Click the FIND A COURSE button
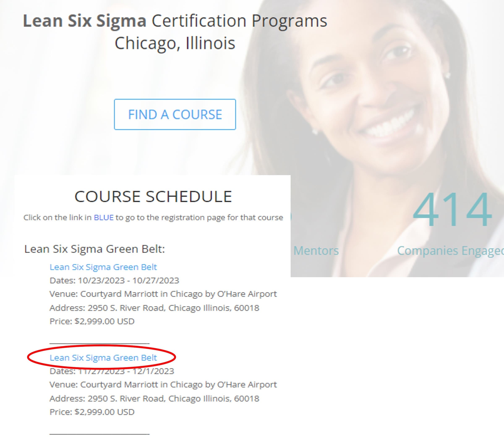This screenshot has width=504, height=437. [x=175, y=114]
